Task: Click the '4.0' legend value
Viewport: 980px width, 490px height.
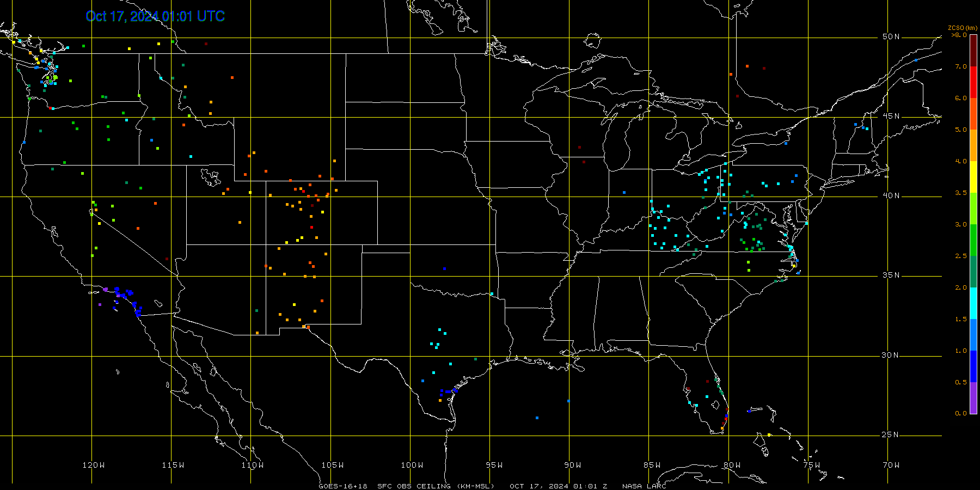Action: tap(961, 161)
